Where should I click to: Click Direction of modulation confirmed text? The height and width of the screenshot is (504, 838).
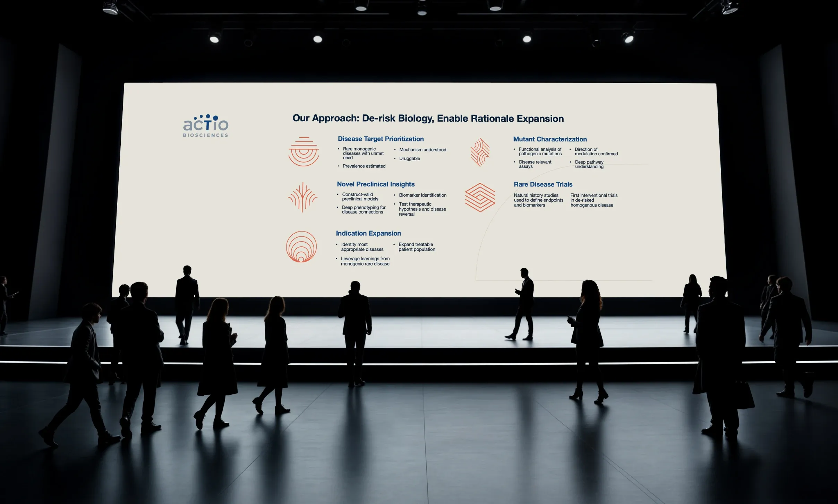[596, 152]
